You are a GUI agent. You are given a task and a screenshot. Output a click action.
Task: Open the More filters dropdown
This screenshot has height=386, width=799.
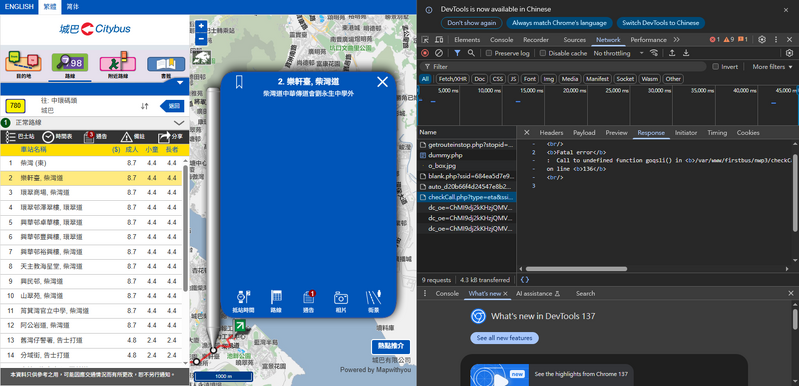coord(773,67)
